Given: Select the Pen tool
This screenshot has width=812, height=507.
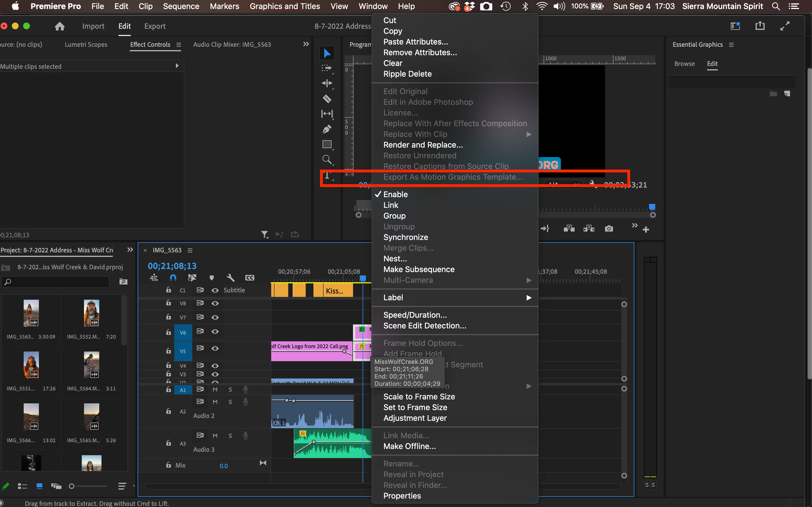Looking at the screenshot, I should [x=327, y=129].
